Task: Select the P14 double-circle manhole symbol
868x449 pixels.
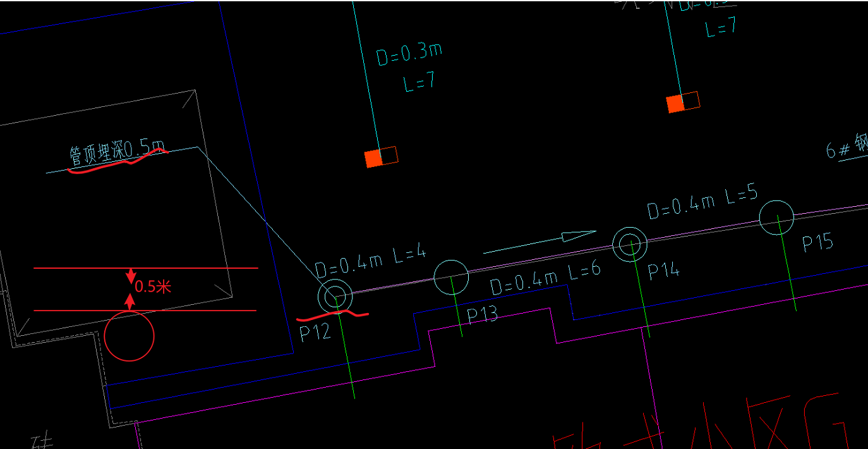Action: 630,244
